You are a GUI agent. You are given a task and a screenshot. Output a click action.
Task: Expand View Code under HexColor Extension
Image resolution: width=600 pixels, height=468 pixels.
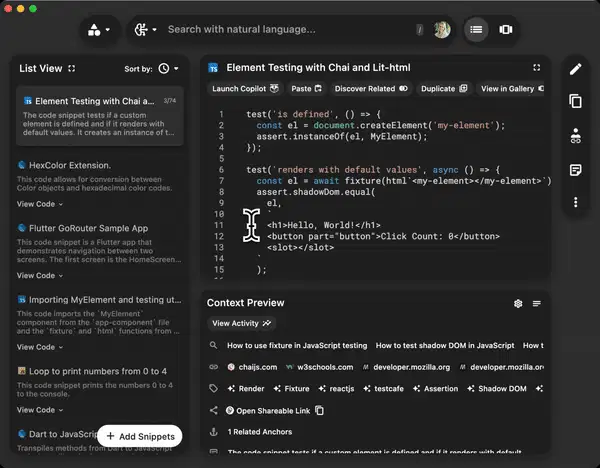[40, 204]
